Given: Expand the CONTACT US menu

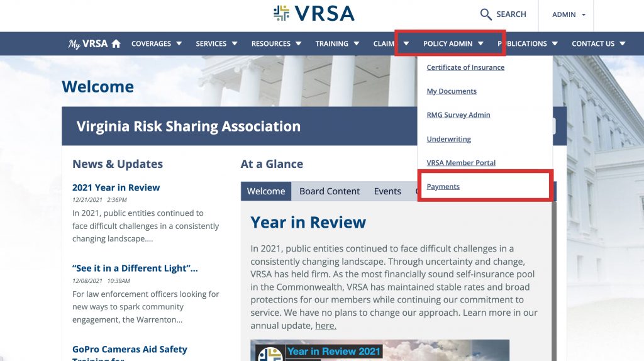Looking at the screenshot, I should coord(599,43).
